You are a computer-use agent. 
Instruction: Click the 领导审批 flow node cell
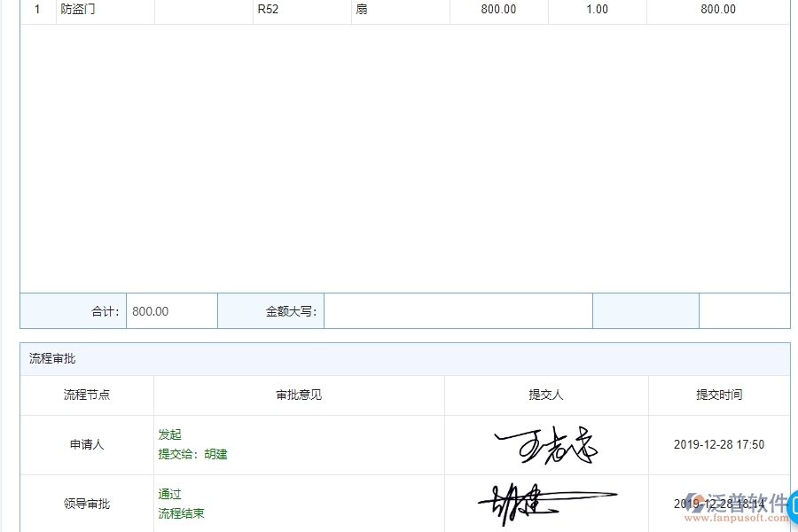[86, 504]
